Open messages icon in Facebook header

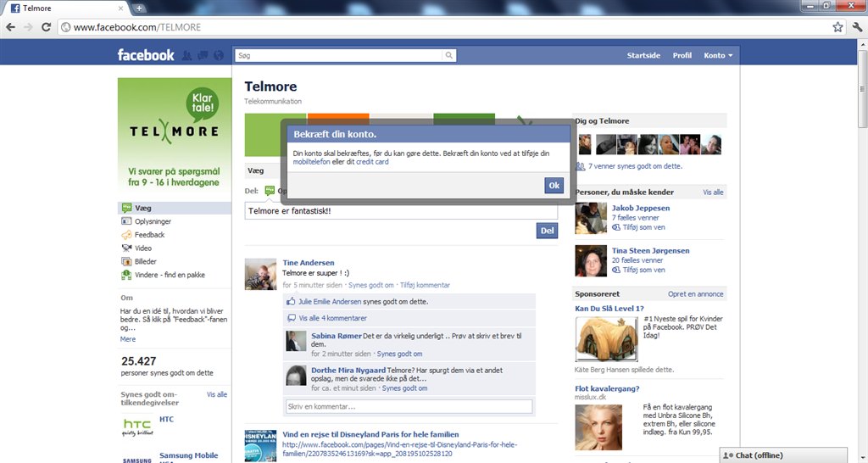point(203,55)
